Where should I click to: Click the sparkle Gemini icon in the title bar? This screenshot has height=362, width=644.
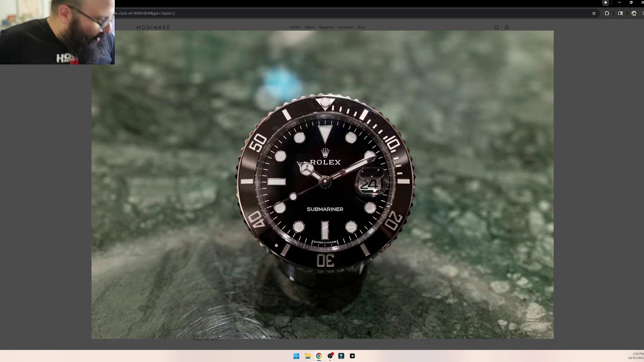pyautogui.click(x=606, y=3)
